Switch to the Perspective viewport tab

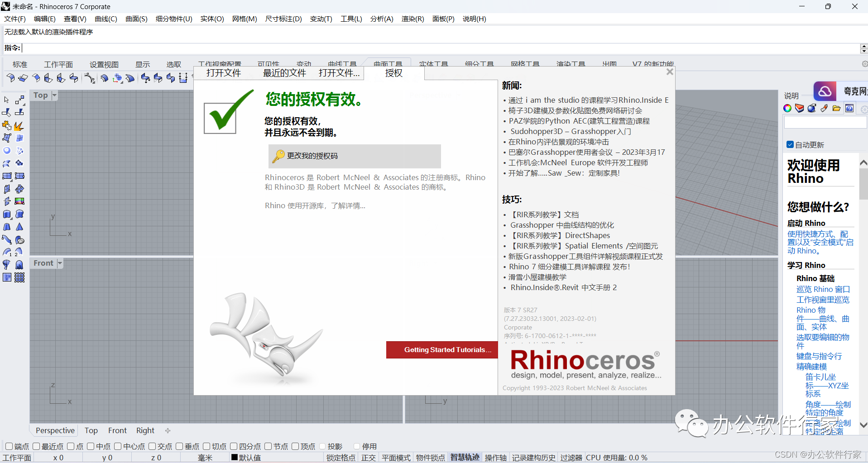(55, 430)
